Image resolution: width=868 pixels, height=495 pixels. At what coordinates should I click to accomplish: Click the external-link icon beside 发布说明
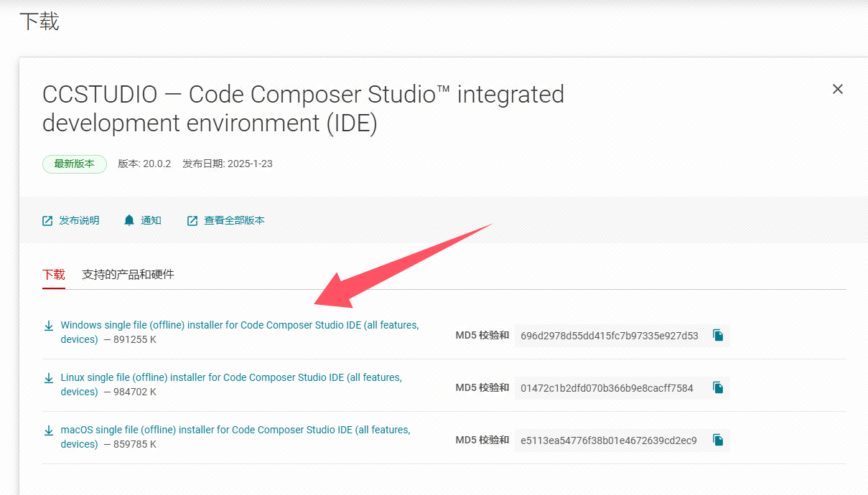click(47, 221)
